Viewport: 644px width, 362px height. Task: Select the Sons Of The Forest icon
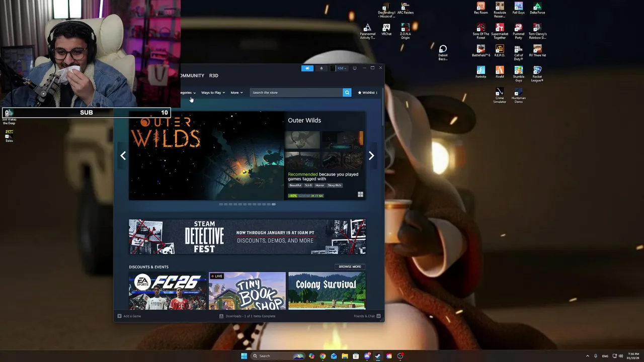tap(481, 31)
